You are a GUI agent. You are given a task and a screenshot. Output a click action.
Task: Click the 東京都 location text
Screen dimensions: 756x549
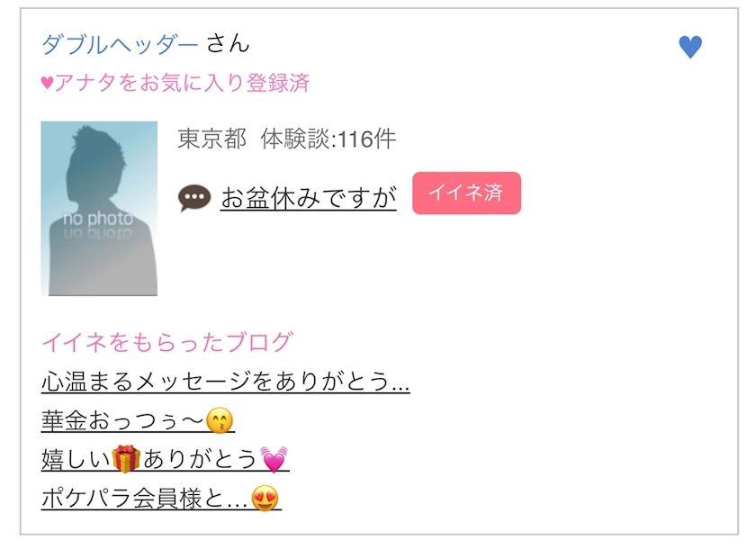[211, 139]
